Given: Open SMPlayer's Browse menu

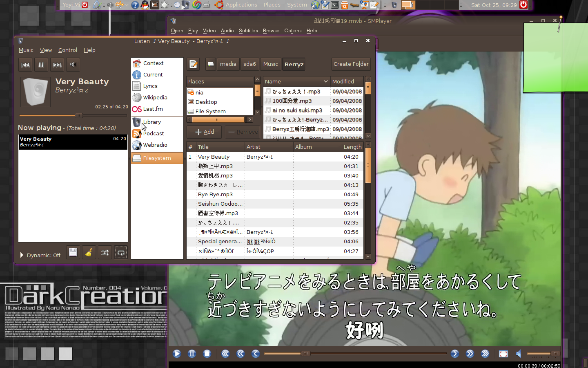Looking at the screenshot, I should [271, 31].
